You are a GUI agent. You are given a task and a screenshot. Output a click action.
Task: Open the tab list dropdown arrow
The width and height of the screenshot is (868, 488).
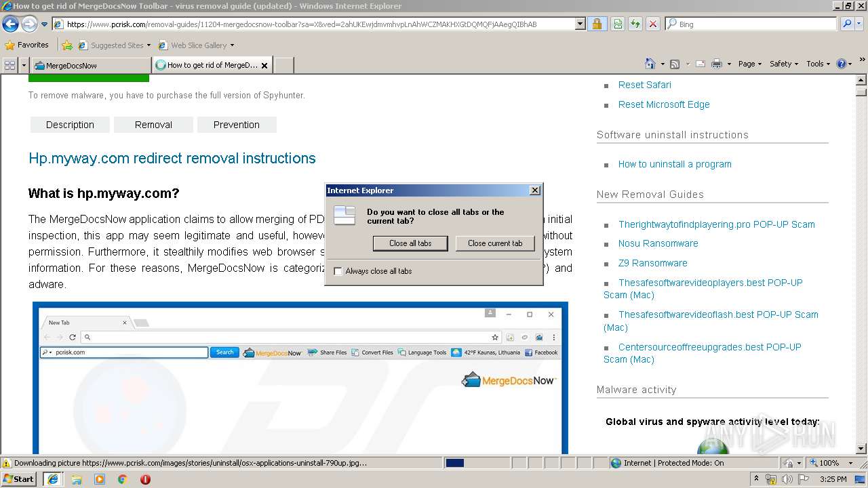[24, 65]
